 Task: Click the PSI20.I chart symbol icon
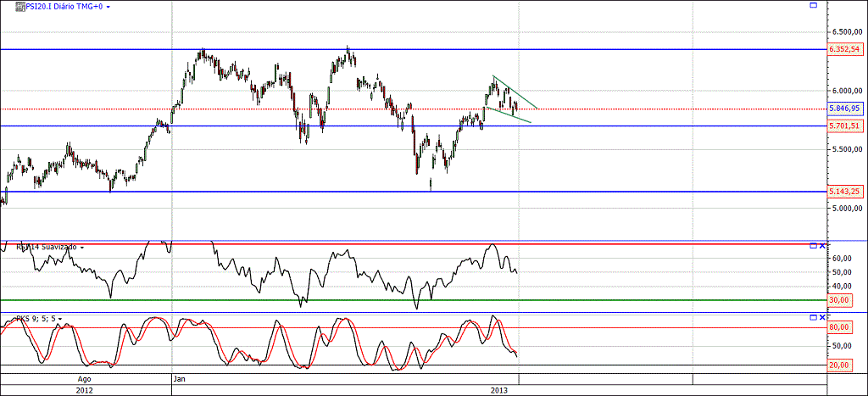coord(8,6)
